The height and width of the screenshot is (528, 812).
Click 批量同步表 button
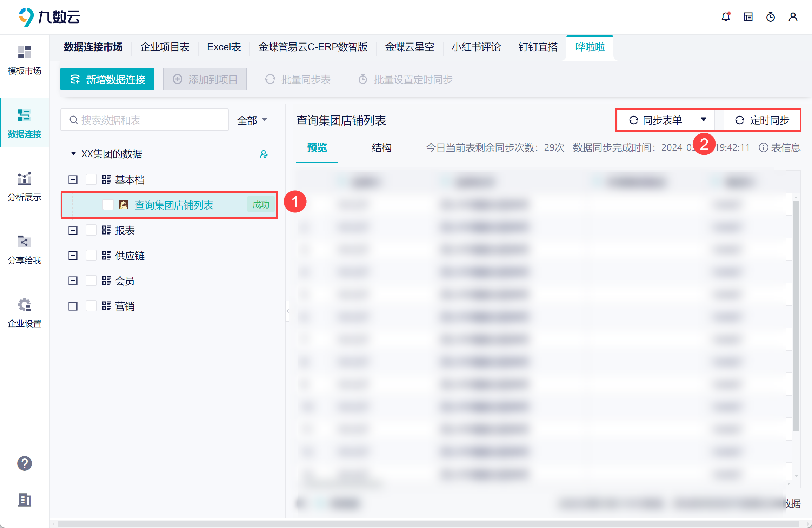[298, 79]
